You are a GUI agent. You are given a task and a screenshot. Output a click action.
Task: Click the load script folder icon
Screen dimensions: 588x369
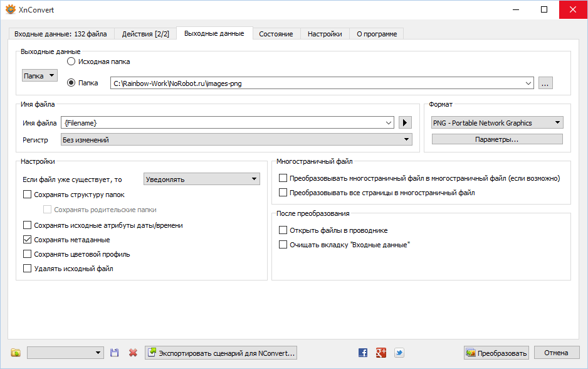coord(16,353)
